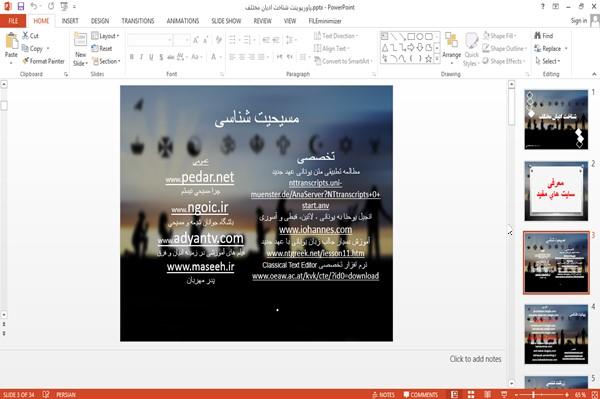Open the Section dropdown
The image size is (600, 399).
[106, 61]
